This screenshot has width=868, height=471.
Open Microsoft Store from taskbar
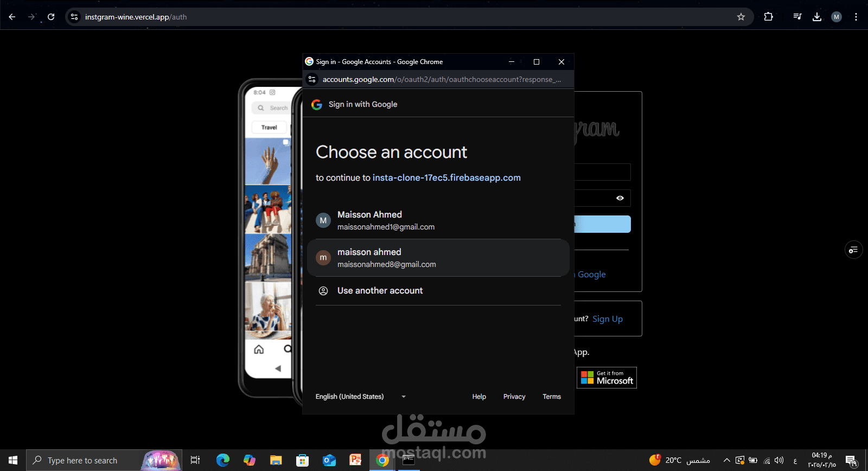(303, 460)
